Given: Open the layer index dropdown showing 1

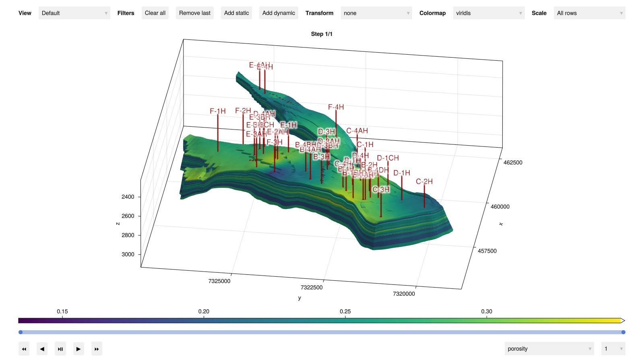Looking at the screenshot, I should (x=613, y=349).
